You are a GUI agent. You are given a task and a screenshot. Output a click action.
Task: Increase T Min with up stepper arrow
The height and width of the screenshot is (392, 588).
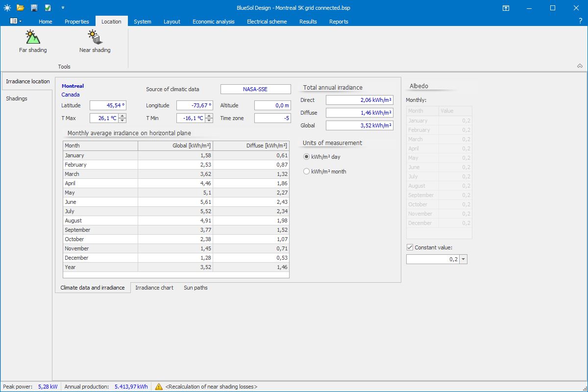pos(209,116)
